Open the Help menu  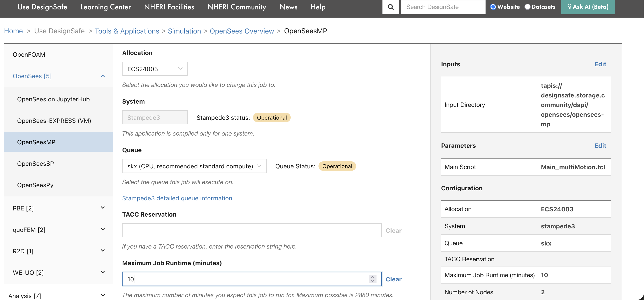318,7
